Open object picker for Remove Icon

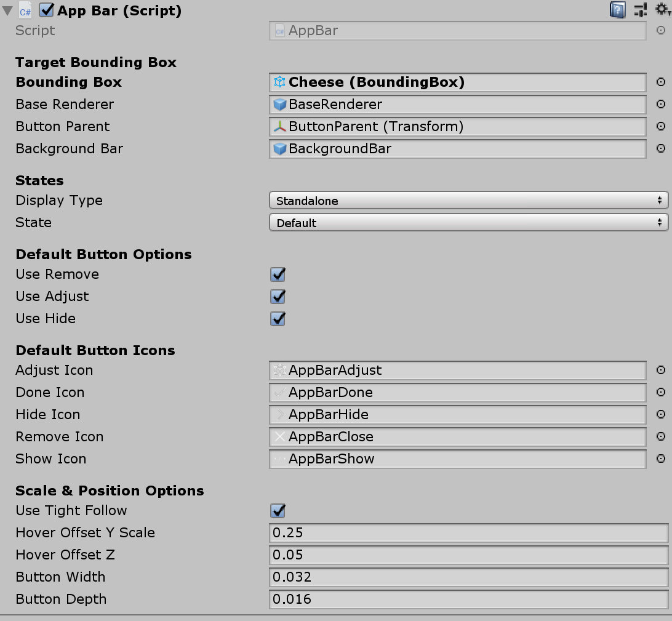[661, 437]
